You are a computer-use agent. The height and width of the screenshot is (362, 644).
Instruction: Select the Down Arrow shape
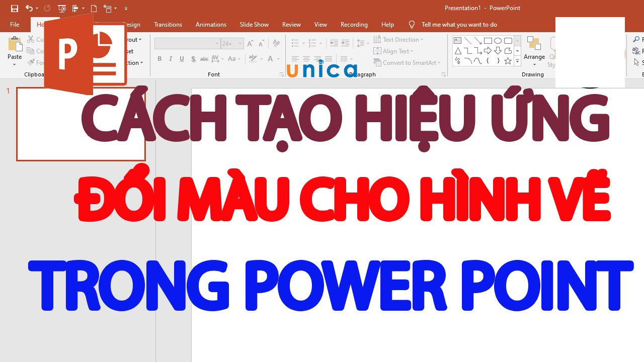(x=498, y=51)
